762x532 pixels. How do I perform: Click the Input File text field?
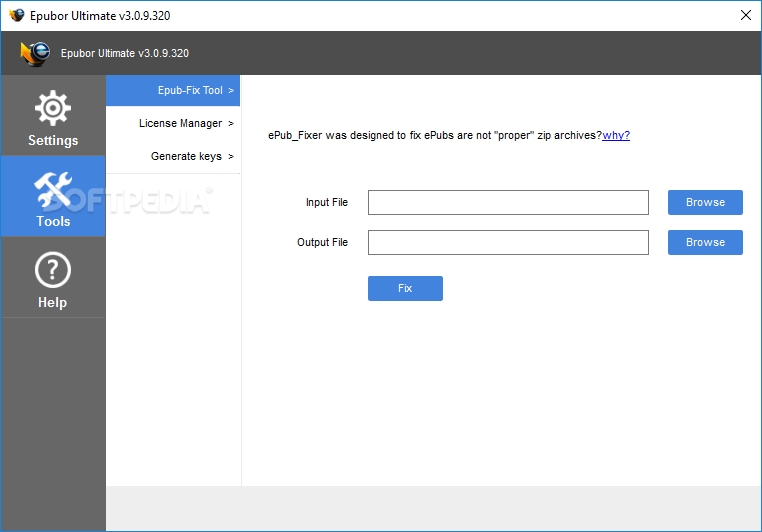(508, 203)
